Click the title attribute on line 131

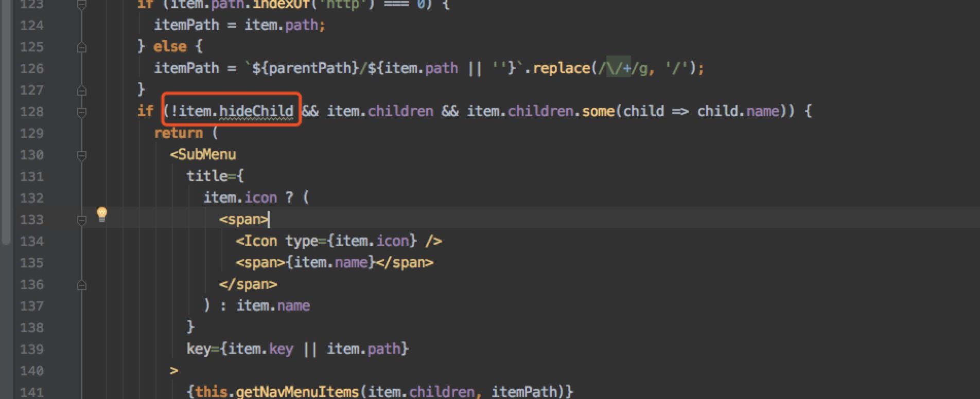[207, 176]
